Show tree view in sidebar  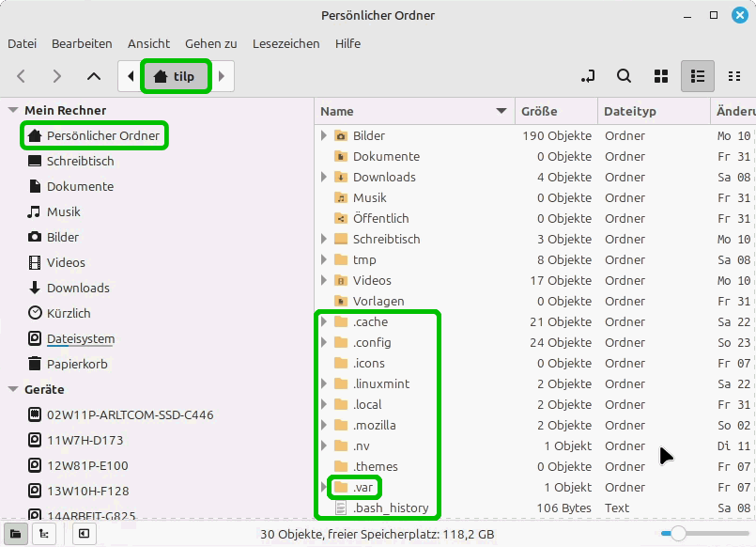coord(42,534)
